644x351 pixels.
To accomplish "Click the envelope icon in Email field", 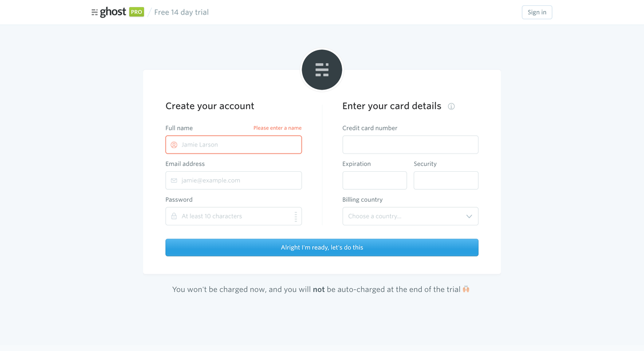I will click(174, 180).
